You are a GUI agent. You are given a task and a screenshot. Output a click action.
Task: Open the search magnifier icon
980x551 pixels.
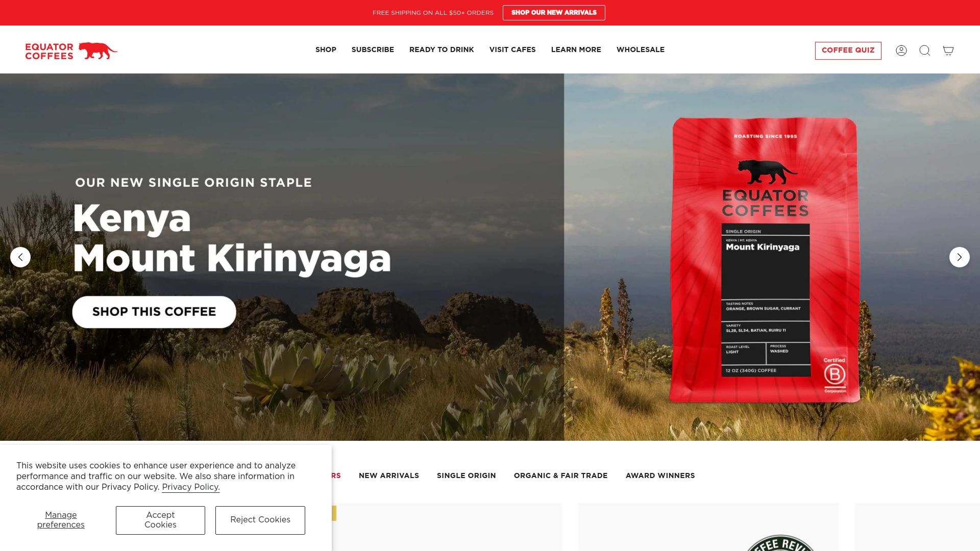point(925,51)
